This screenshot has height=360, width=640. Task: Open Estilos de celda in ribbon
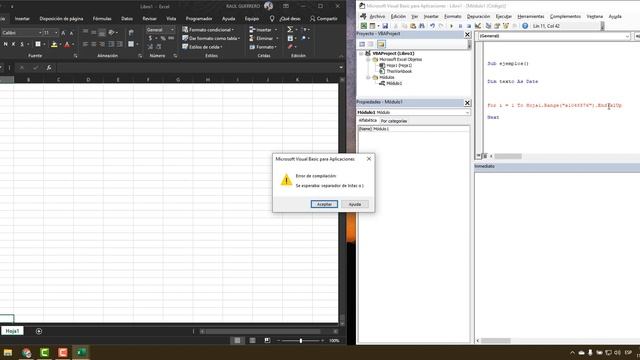[x=202, y=47]
